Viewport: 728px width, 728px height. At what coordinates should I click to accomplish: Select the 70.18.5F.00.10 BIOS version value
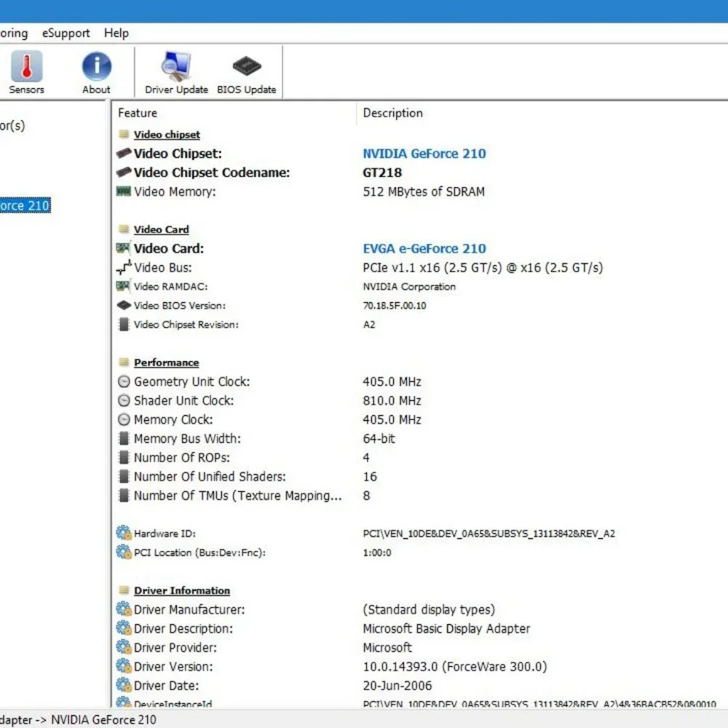(x=394, y=306)
